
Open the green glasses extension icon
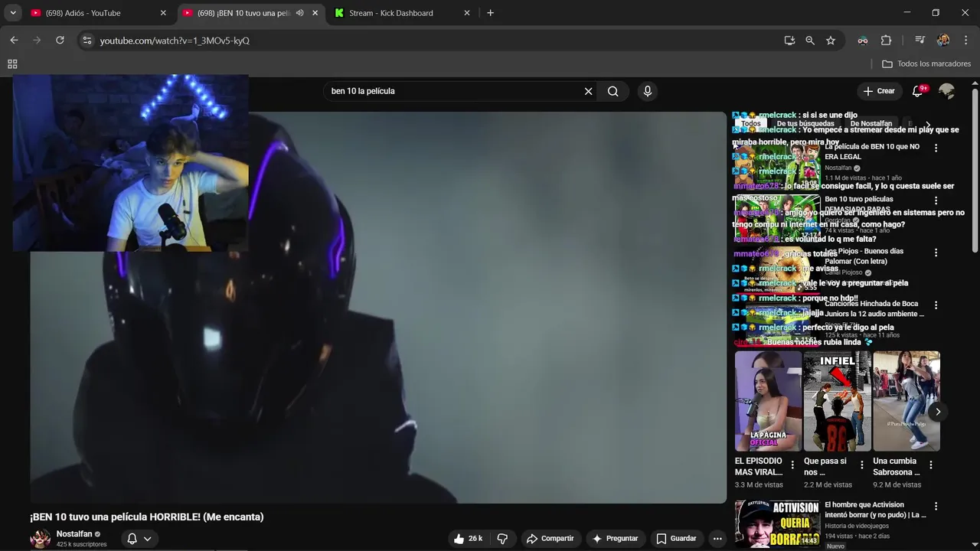[863, 41]
